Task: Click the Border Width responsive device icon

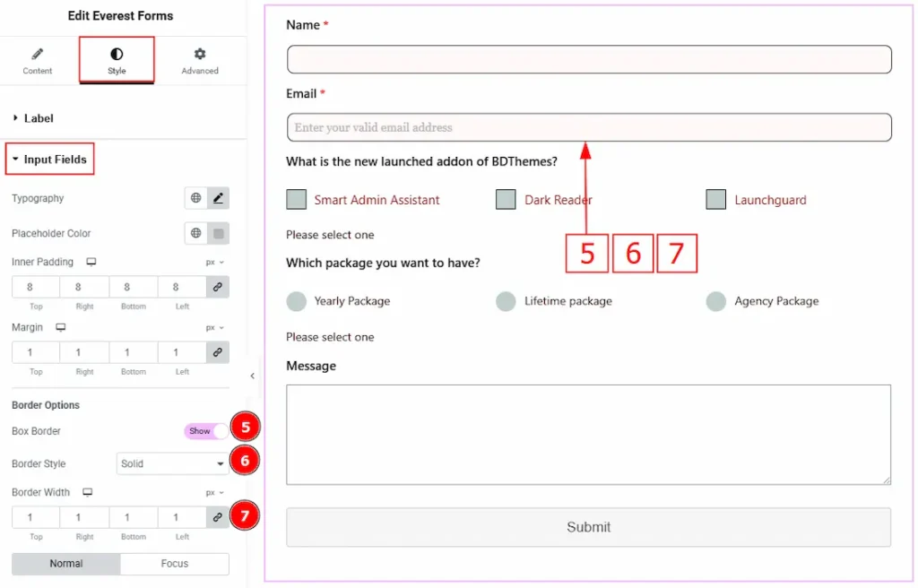Action: [88, 492]
